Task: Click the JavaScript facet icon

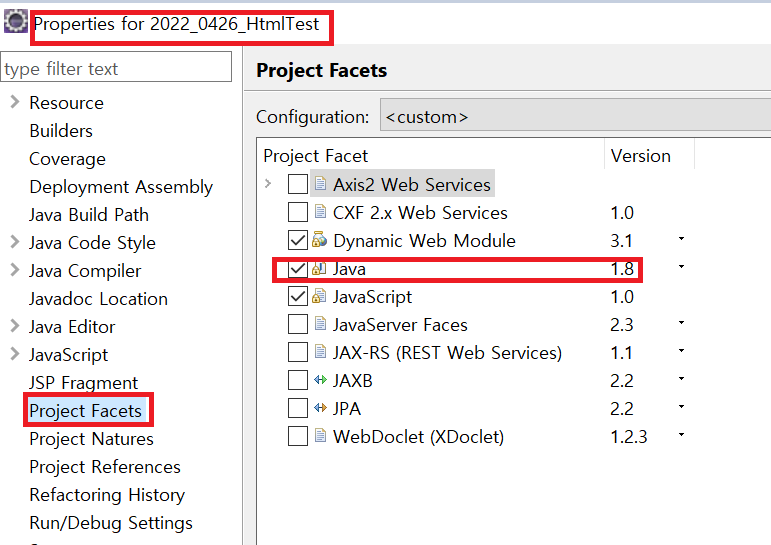Action: [320, 296]
